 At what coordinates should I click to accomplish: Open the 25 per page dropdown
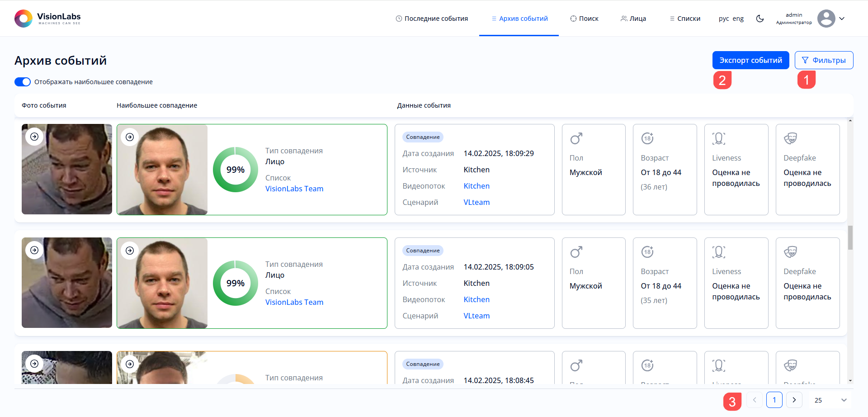(830, 400)
